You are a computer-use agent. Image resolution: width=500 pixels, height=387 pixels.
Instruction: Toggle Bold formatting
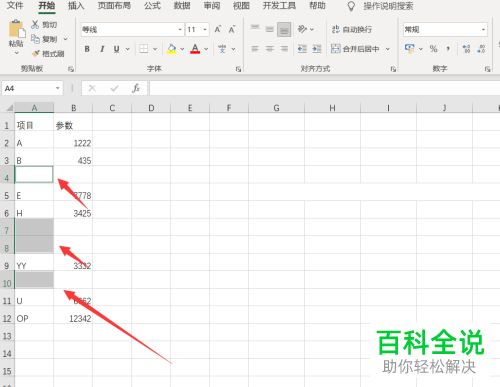coord(87,49)
